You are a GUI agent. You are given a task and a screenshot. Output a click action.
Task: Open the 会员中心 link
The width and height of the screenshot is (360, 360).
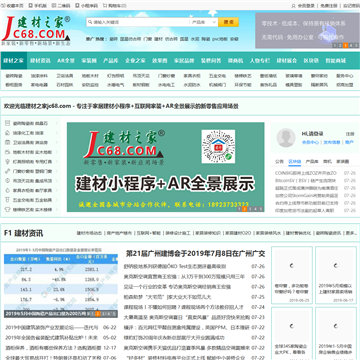coord(310,142)
